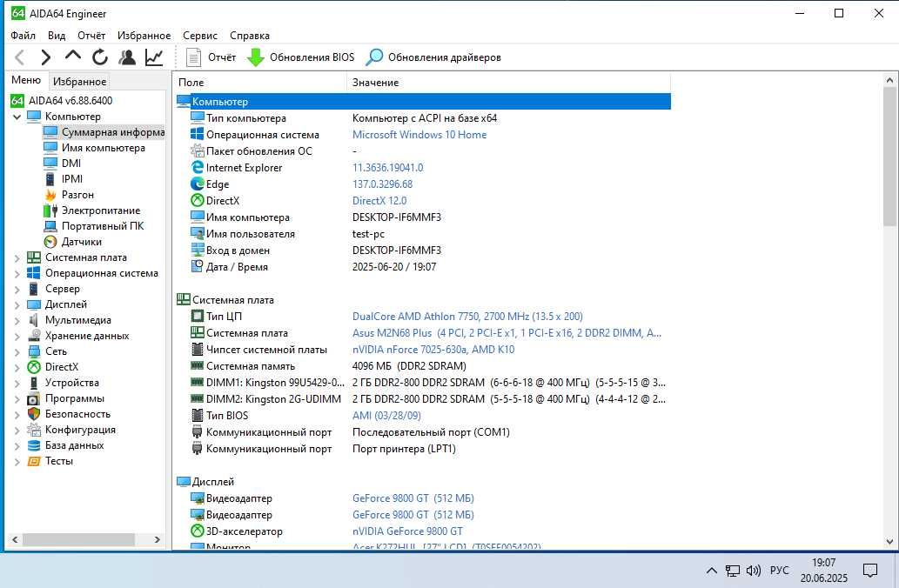Expand the Сеть tree node

tap(17, 352)
